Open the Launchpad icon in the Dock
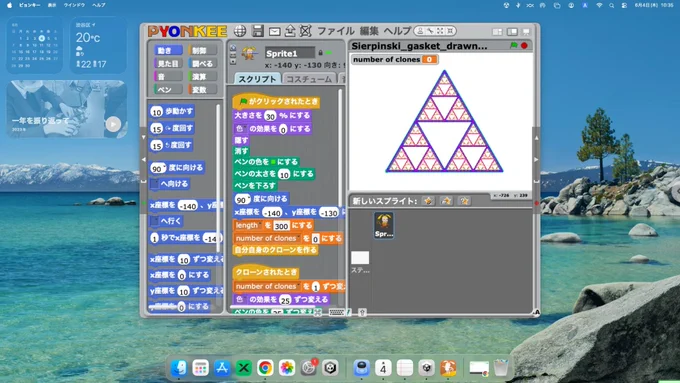The width and height of the screenshot is (680, 383). click(200, 368)
